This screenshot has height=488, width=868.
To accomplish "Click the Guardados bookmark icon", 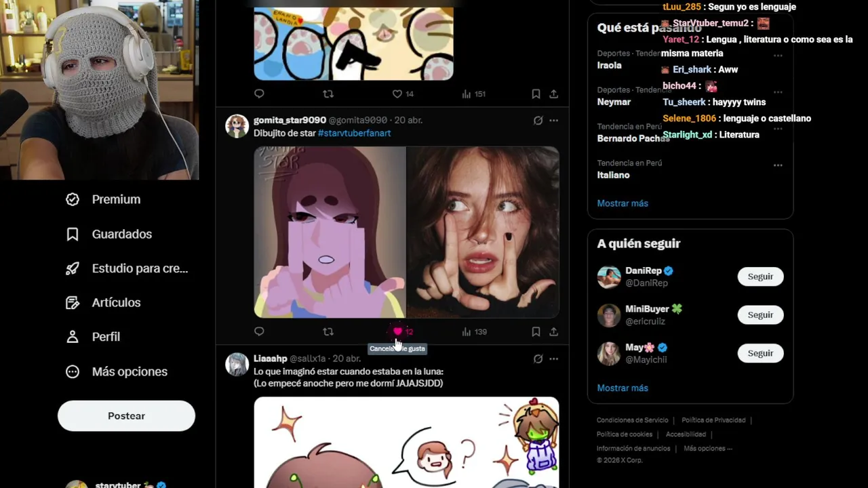I will point(73,234).
